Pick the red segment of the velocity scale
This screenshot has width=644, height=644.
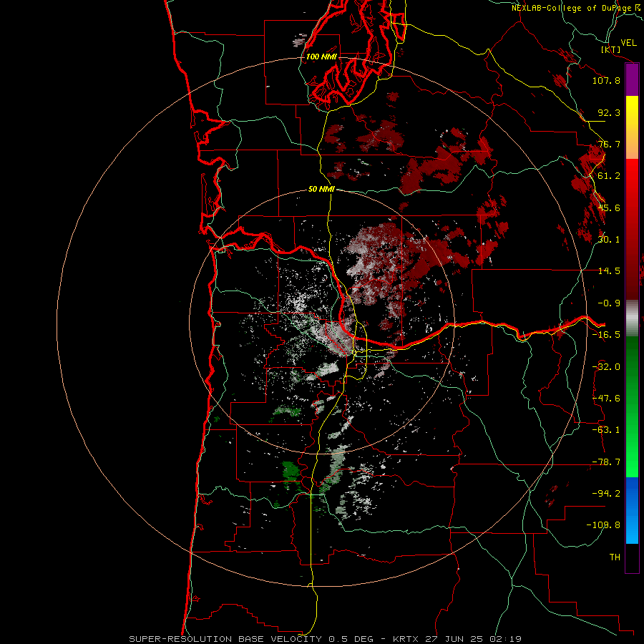[632, 229]
